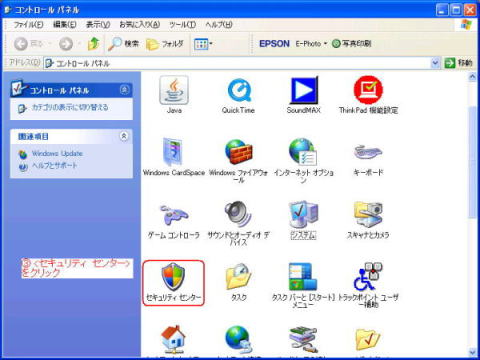Open the Keyboard icon
The image size is (480, 360).
tap(368, 152)
